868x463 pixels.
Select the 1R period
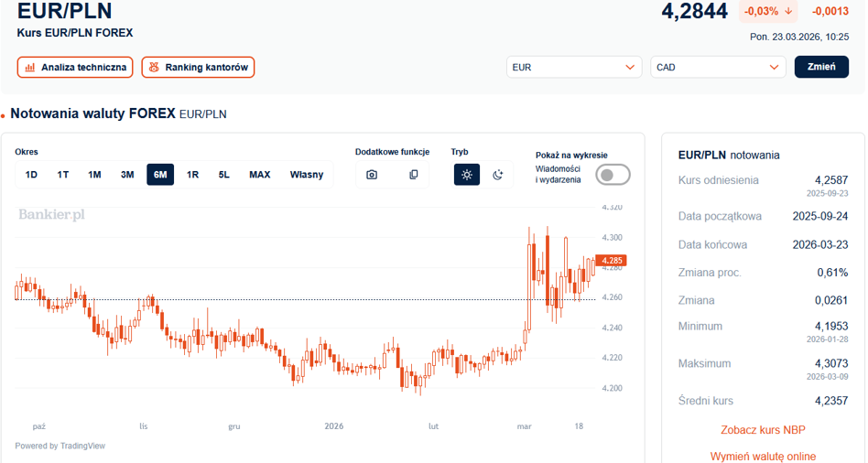tap(192, 175)
